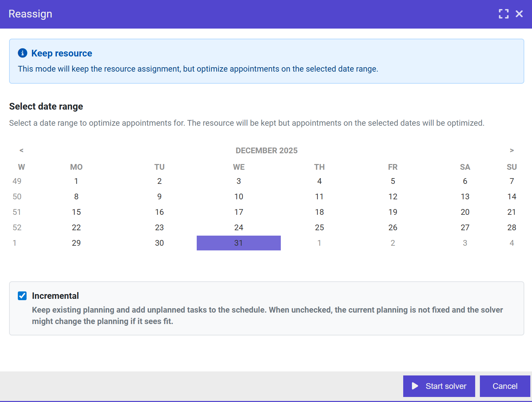Go to previous month arrow
This screenshot has width=532, height=402.
[x=21, y=150]
